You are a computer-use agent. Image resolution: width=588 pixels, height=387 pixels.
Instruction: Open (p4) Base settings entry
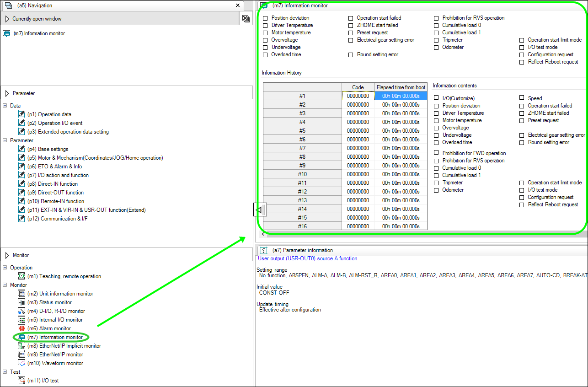(48, 149)
